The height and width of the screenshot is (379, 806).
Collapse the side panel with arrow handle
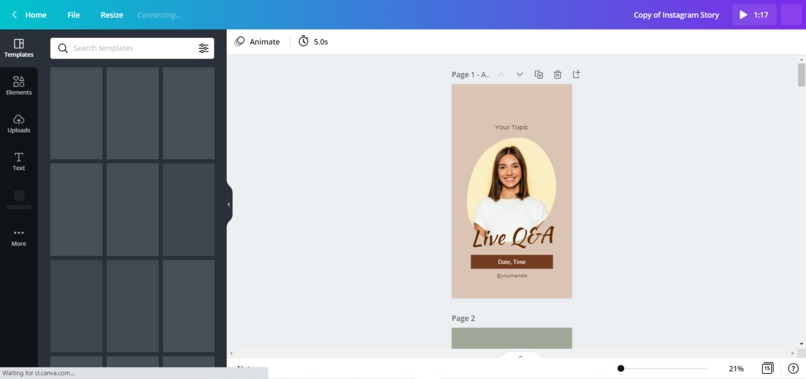(229, 204)
